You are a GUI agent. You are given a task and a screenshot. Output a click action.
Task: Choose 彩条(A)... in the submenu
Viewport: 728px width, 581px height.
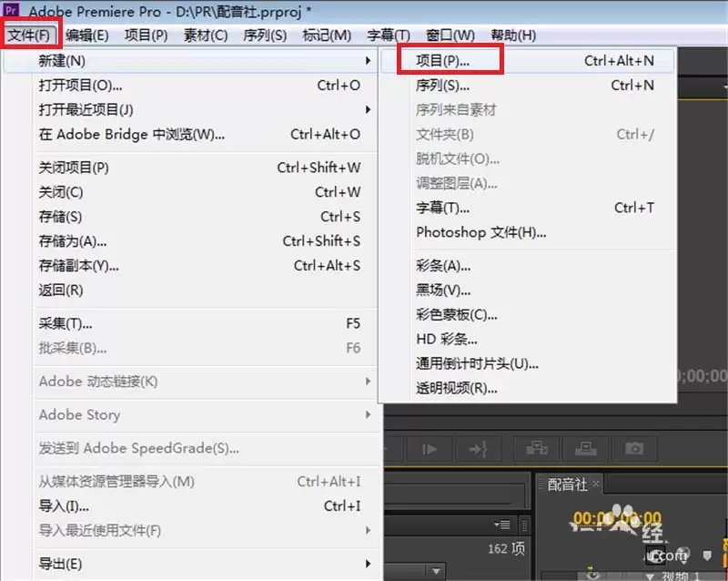(x=528, y=266)
